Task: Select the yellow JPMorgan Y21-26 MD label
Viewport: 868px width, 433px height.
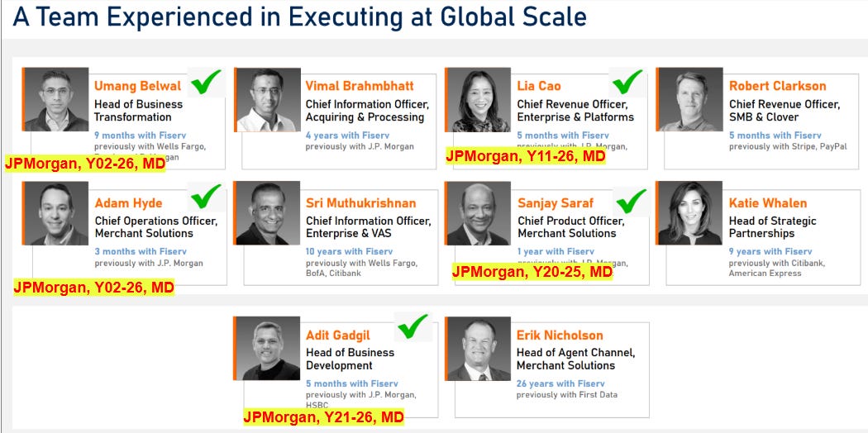Action: click(324, 417)
